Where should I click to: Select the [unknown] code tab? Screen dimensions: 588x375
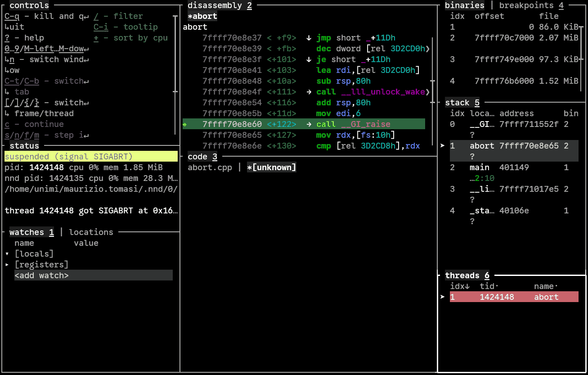click(271, 167)
